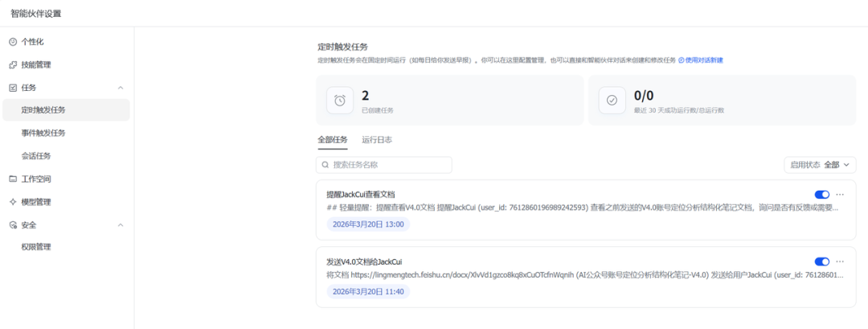The width and height of the screenshot is (868, 329).
Task: Switch to the 运行日志 tab
Action: click(x=378, y=140)
